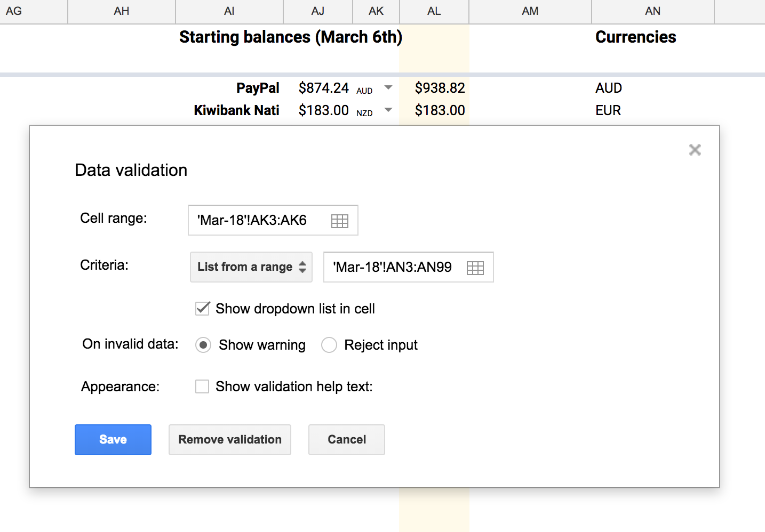The image size is (765, 532).
Task: Open List from a range dropdown
Action: [x=251, y=267]
